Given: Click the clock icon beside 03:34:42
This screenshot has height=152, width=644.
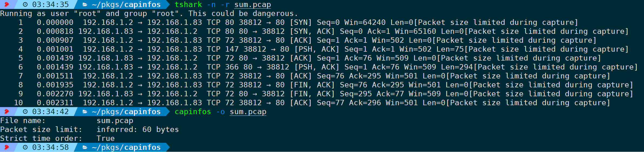Looking at the screenshot, I should click(25, 112).
